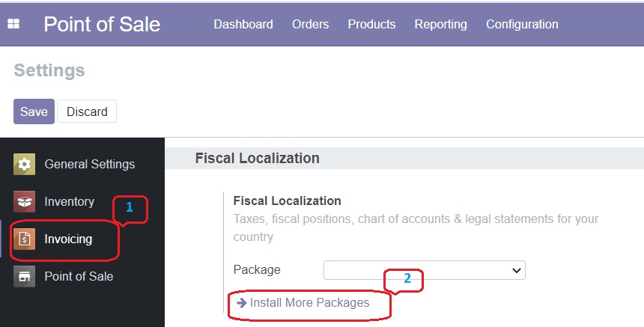This screenshot has width=644, height=327.
Task: Click the Inventory box icon
Action: point(24,201)
